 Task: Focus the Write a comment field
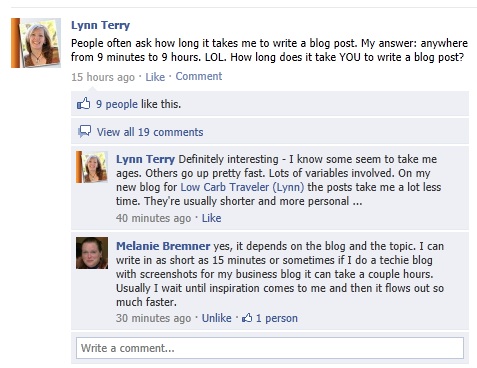[270, 348]
